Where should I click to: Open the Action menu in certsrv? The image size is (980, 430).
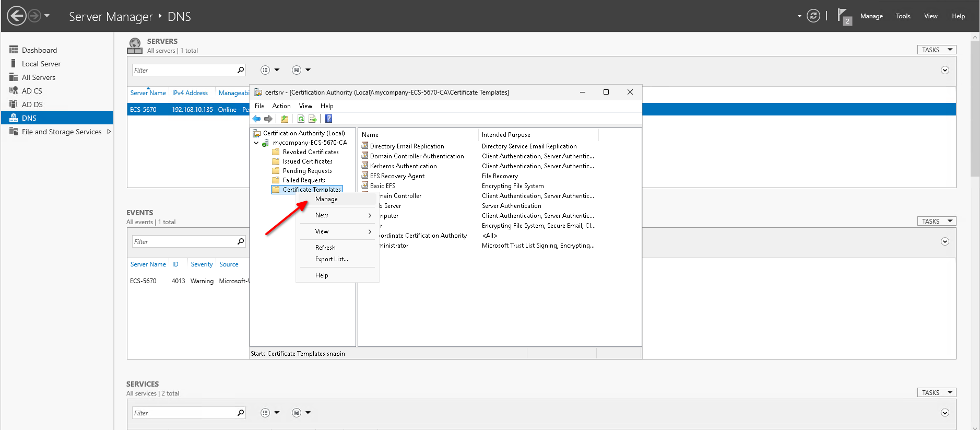281,106
